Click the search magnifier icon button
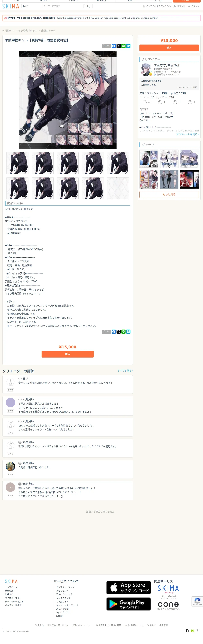 pos(88,6)
